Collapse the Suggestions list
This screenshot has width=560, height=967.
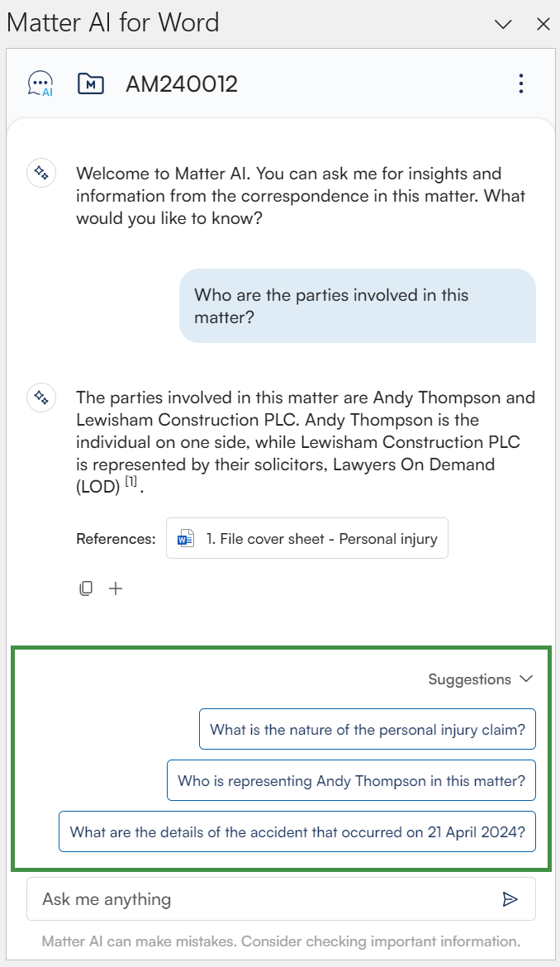pyautogui.click(x=526, y=679)
